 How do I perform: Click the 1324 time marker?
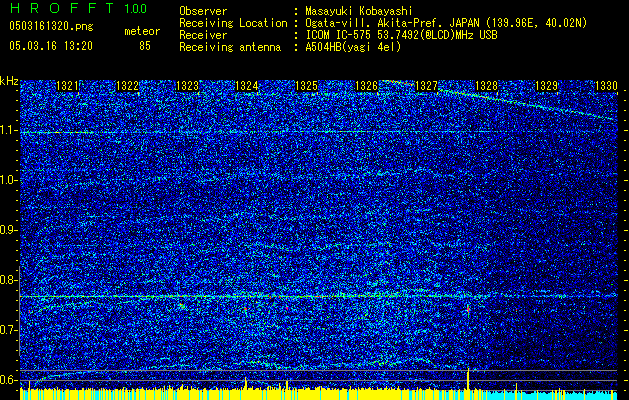click(x=247, y=85)
